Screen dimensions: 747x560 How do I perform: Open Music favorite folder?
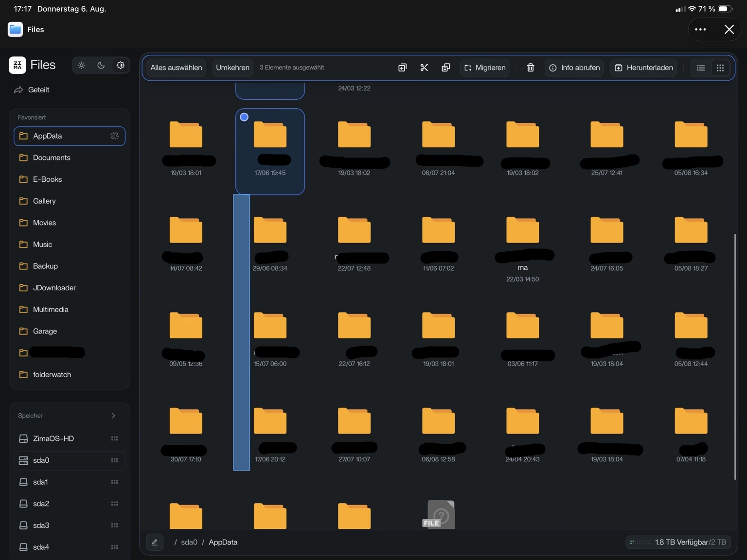[70, 245]
